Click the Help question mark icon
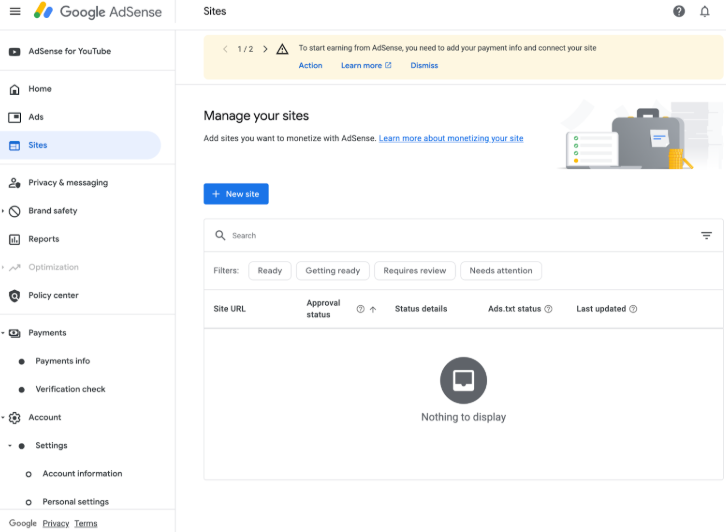The image size is (726, 532). pyautogui.click(x=679, y=11)
